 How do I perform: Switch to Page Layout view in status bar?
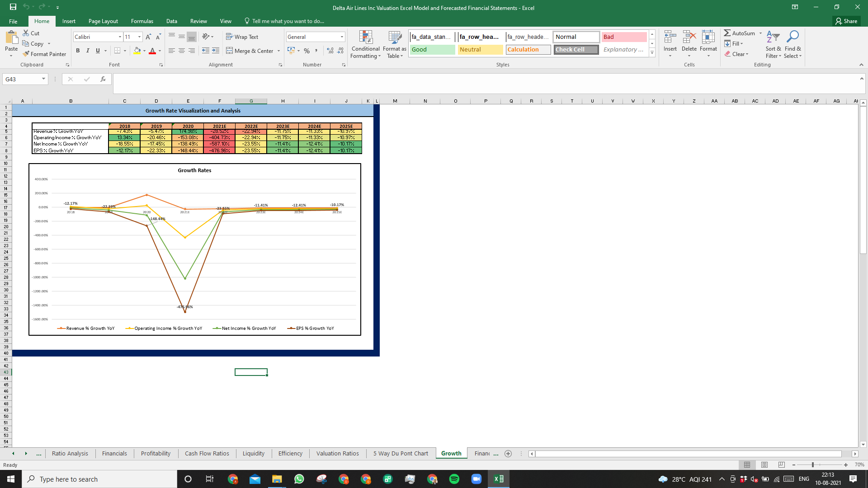[x=764, y=465]
